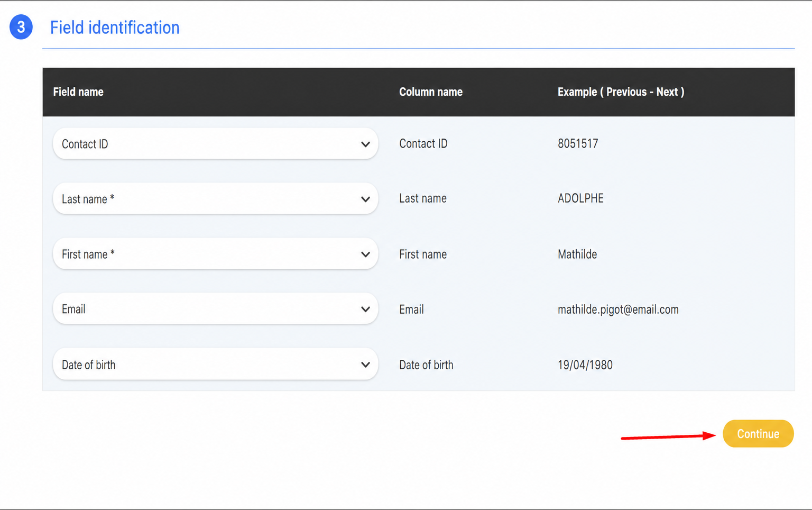Click Date of birth in Column name column
Viewport: 812px width, 510px height.
[x=426, y=365]
